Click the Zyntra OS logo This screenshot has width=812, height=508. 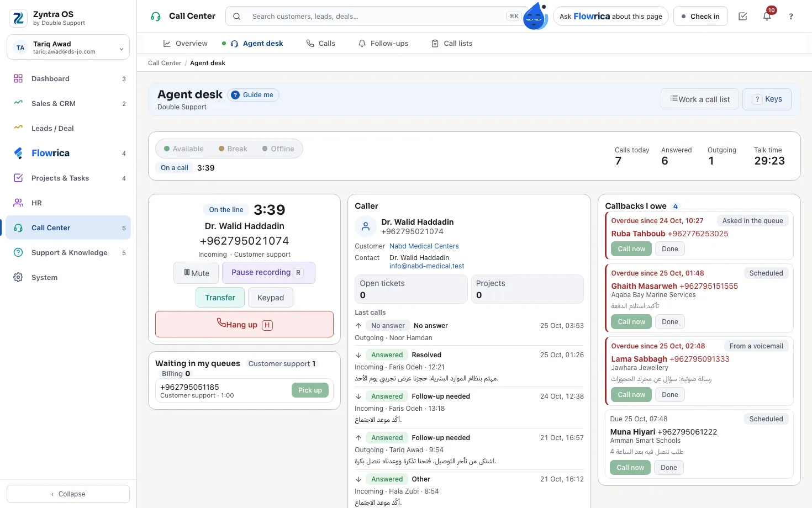click(18, 18)
